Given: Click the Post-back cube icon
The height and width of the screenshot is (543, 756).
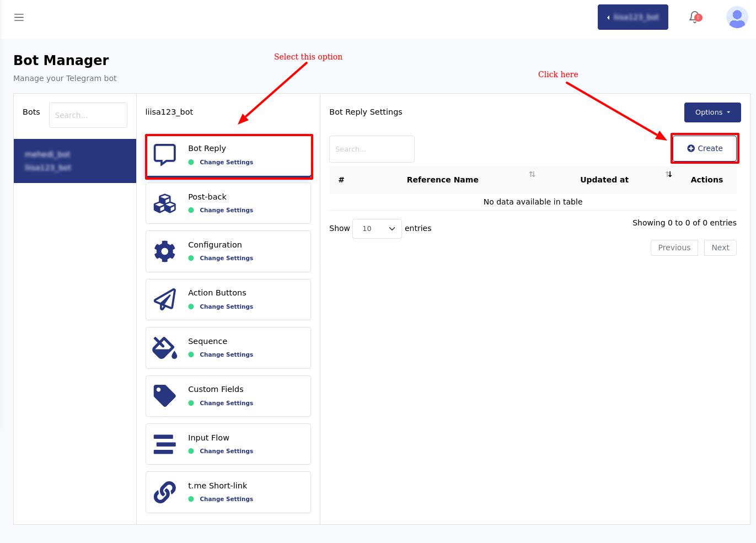Looking at the screenshot, I should pos(164,203).
